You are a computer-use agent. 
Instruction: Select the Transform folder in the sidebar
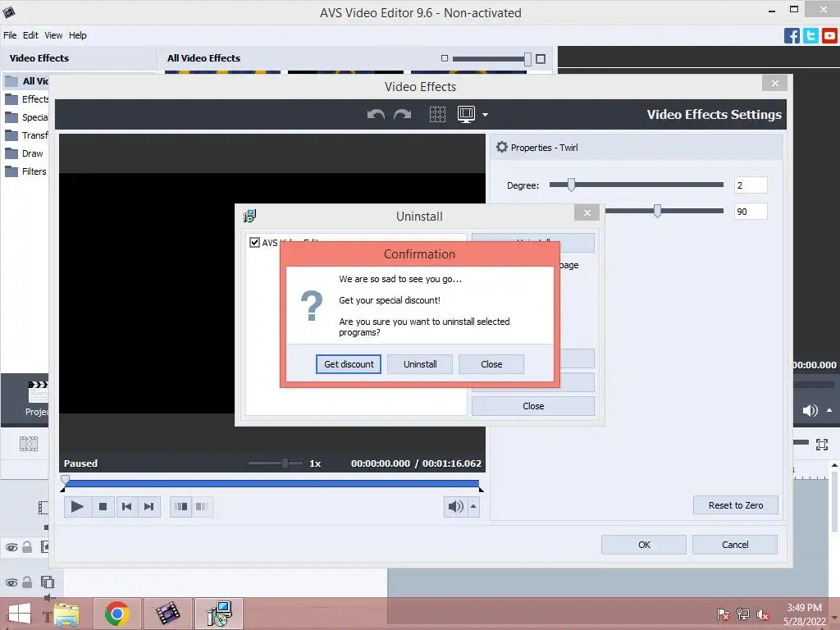tap(26, 135)
